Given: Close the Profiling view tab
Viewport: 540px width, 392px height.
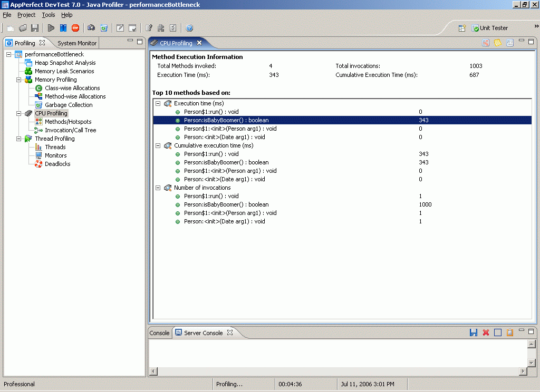Looking at the screenshot, I should 42,43.
